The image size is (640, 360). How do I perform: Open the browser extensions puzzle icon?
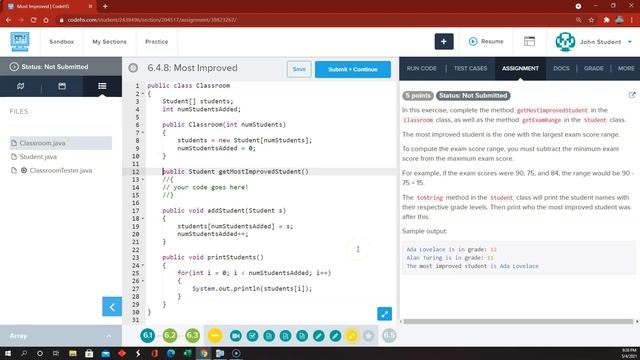[606, 20]
